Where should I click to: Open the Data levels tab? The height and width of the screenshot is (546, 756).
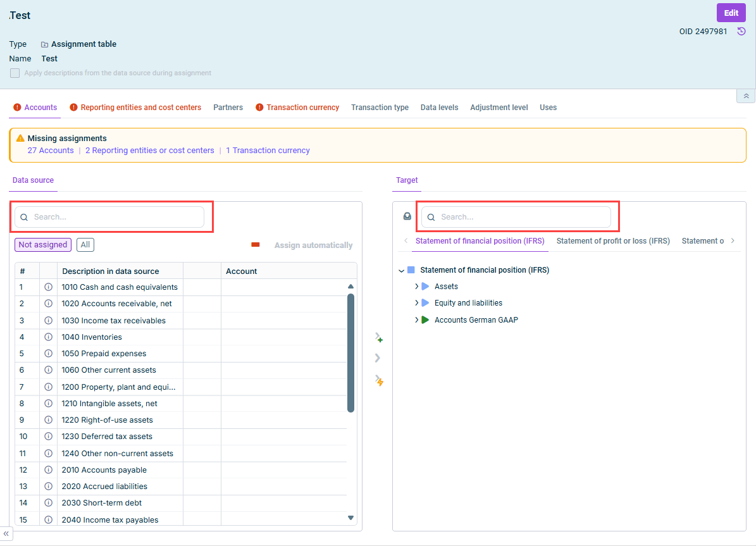click(439, 108)
